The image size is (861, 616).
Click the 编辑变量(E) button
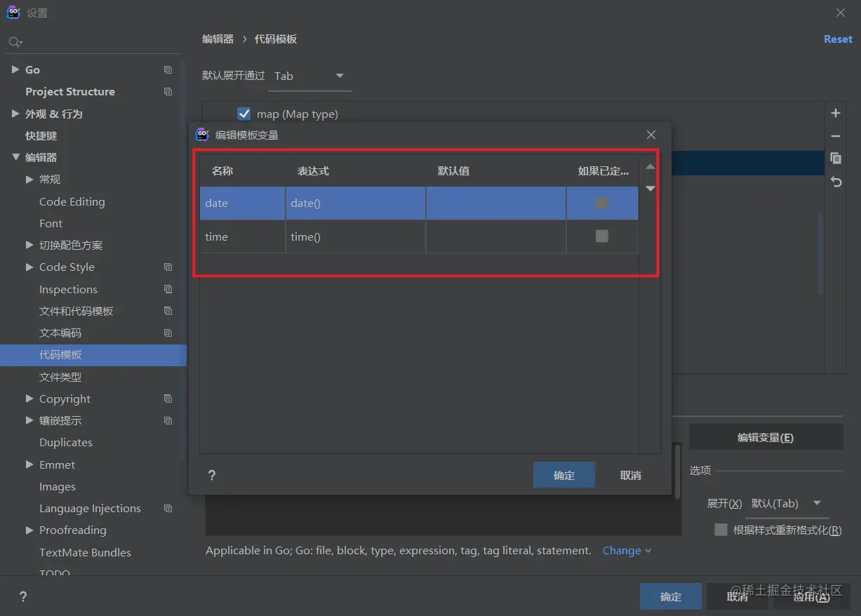[x=766, y=437]
